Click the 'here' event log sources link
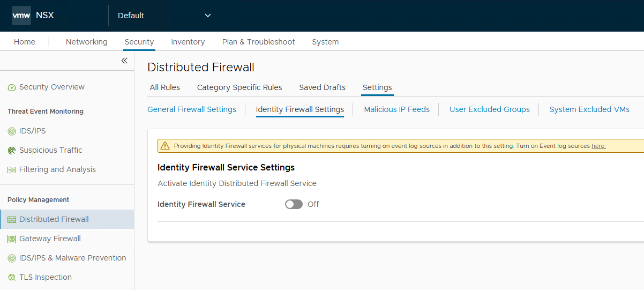The height and width of the screenshot is (290, 644). pos(598,146)
